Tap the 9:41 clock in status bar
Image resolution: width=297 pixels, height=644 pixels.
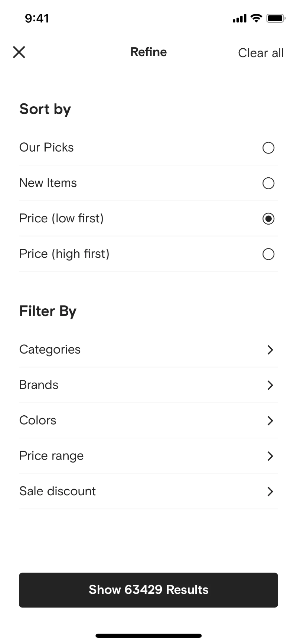click(37, 18)
